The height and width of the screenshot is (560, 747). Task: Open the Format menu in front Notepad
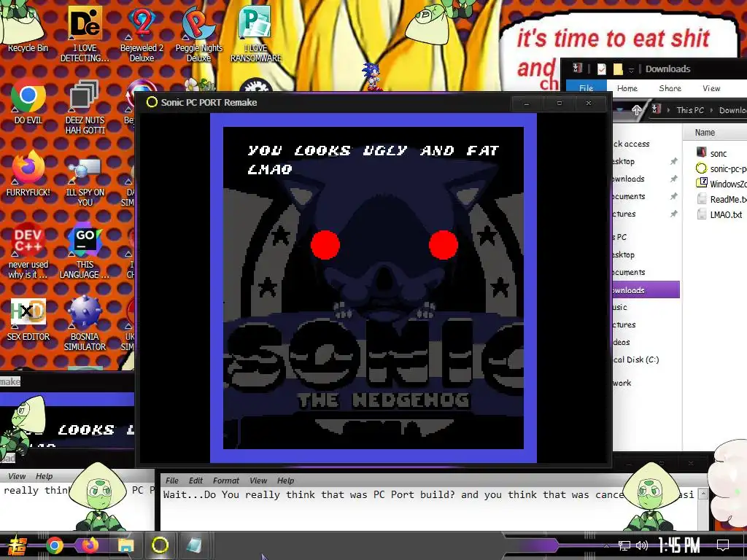click(x=226, y=481)
